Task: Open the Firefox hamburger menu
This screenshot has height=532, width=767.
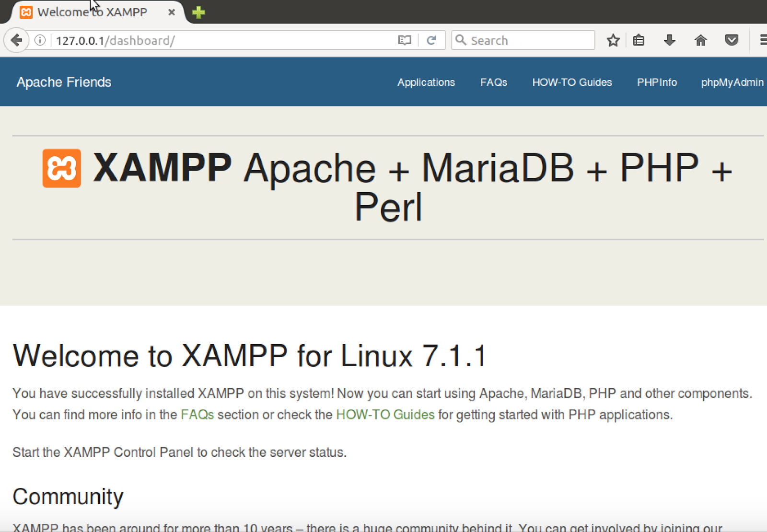Action: pyautogui.click(x=763, y=40)
